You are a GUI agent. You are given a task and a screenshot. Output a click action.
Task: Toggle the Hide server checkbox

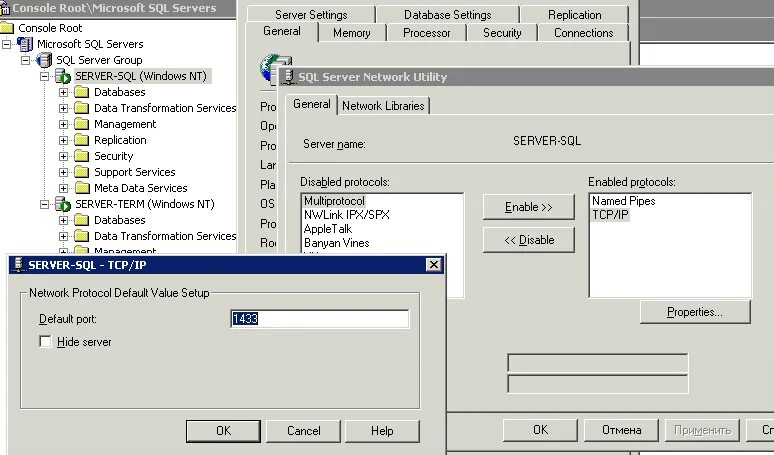45,341
